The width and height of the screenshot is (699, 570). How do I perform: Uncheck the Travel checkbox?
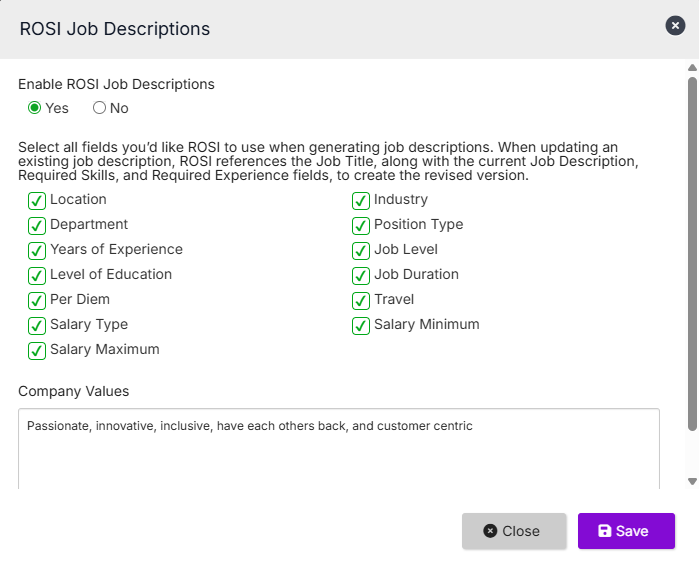(x=361, y=301)
